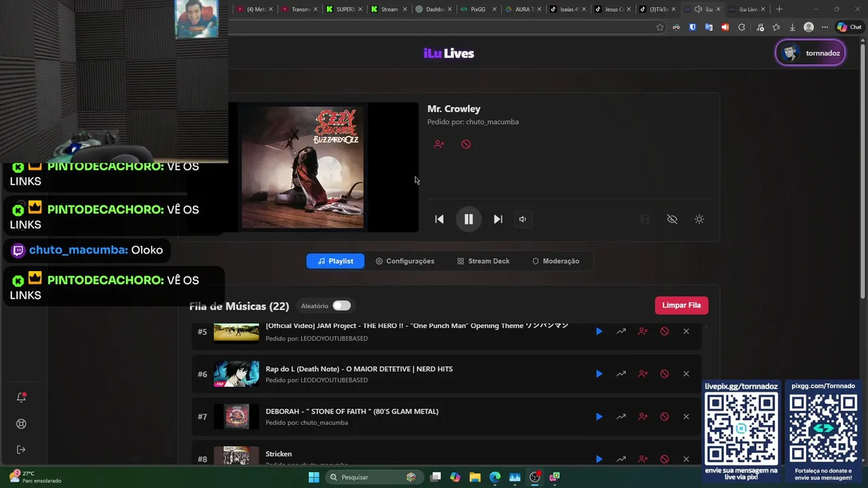Ban Rap do L from the queue

[x=665, y=373]
